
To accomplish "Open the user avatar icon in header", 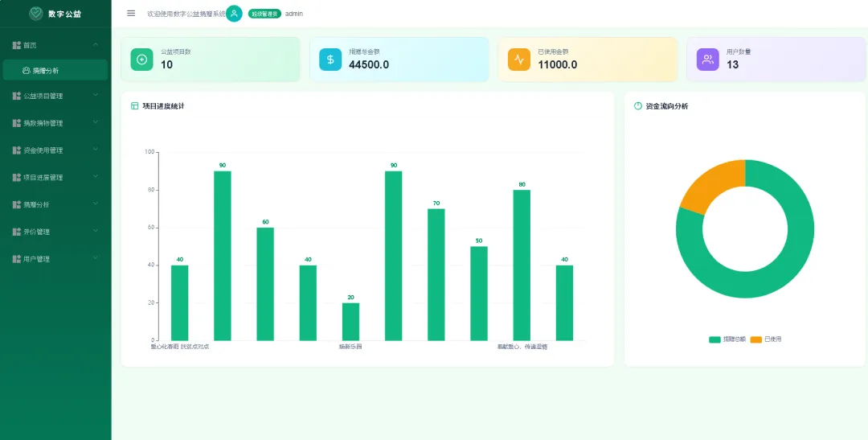I will pos(234,14).
